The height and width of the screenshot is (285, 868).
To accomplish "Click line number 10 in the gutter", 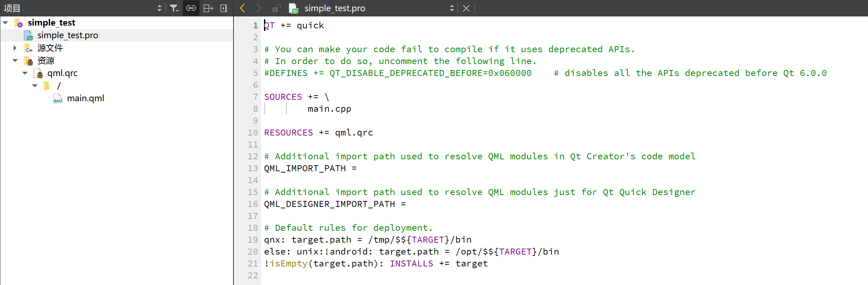I will (253, 133).
